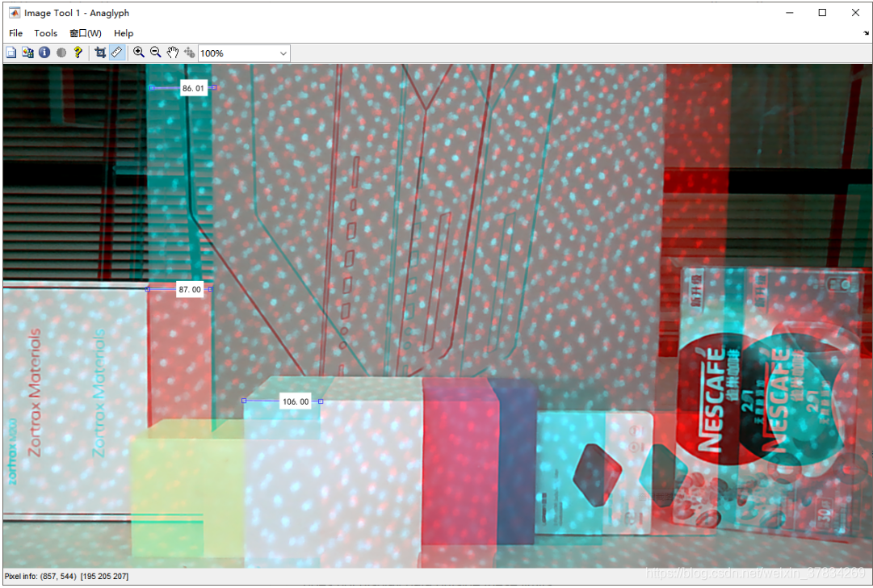Image resolution: width=873 pixels, height=588 pixels.
Task: Open the File menu
Action: [x=15, y=33]
